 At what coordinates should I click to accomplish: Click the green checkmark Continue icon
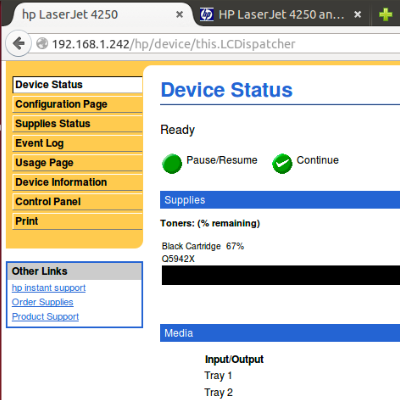click(282, 164)
